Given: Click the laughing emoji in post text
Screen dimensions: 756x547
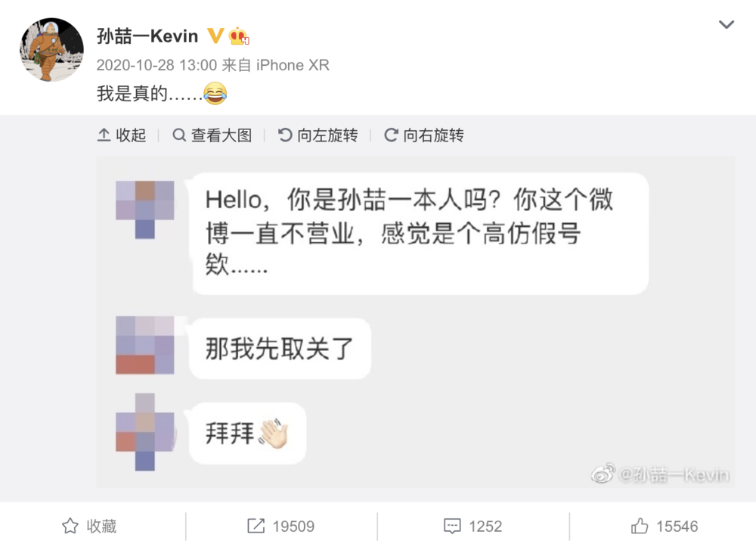Looking at the screenshot, I should pos(215,94).
